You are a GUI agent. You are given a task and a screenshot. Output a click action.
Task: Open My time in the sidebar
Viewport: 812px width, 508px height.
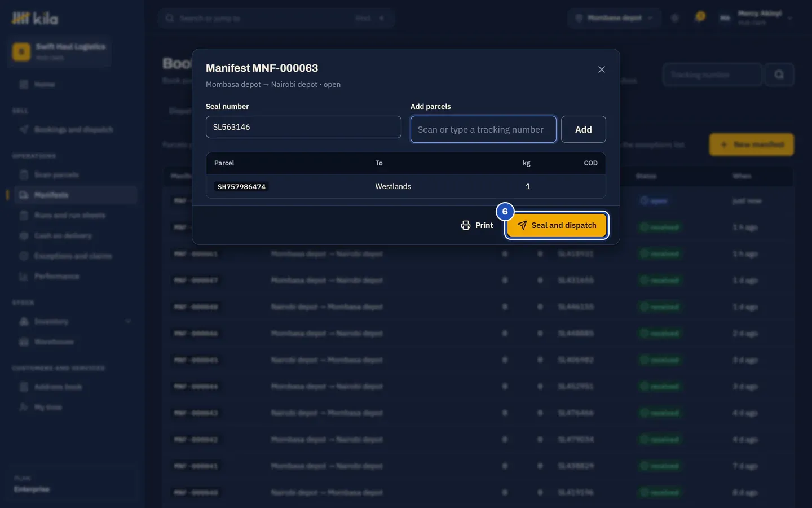point(75,408)
